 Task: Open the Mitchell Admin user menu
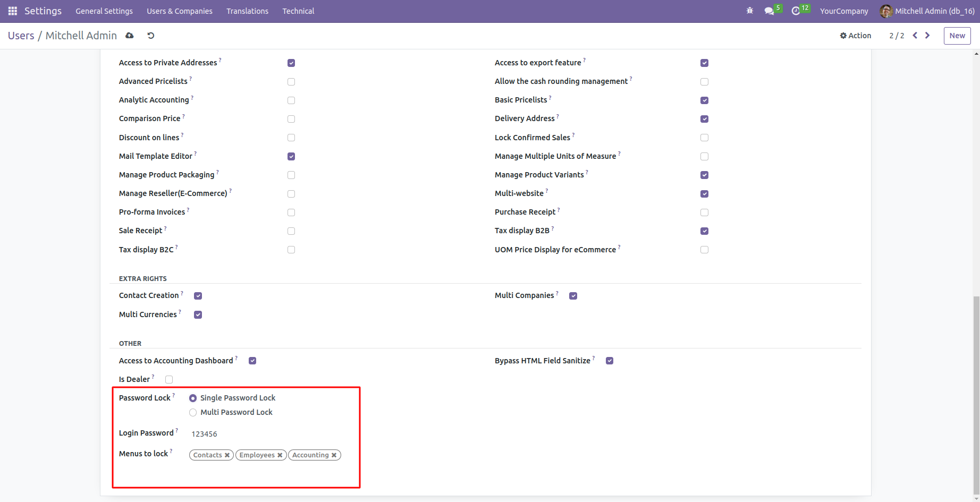click(928, 11)
